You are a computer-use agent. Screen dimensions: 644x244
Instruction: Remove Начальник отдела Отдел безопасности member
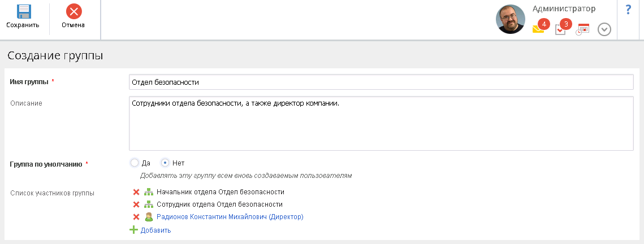pyautogui.click(x=136, y=192)
